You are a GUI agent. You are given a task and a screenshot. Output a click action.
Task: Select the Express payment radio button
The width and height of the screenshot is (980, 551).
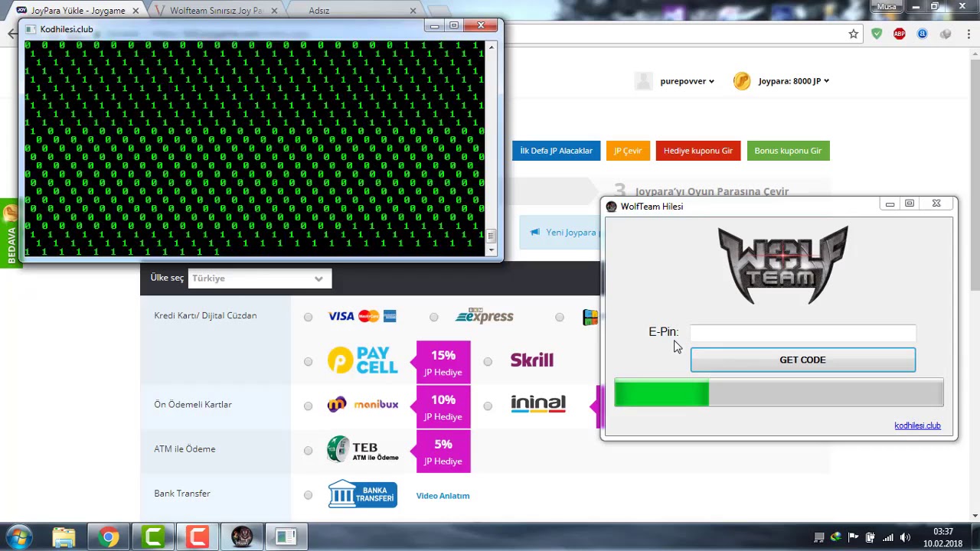click(434, 317)
